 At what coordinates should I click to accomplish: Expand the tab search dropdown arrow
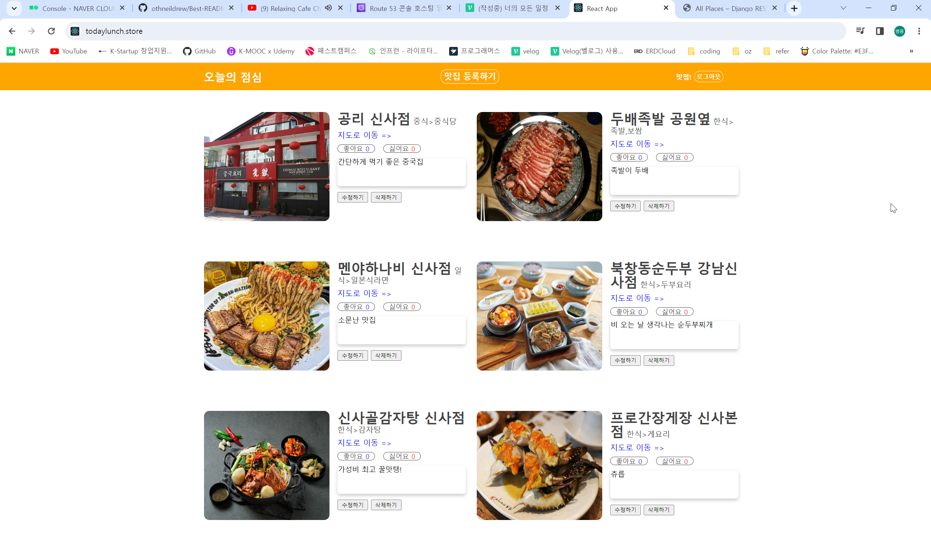pos(14,8)
